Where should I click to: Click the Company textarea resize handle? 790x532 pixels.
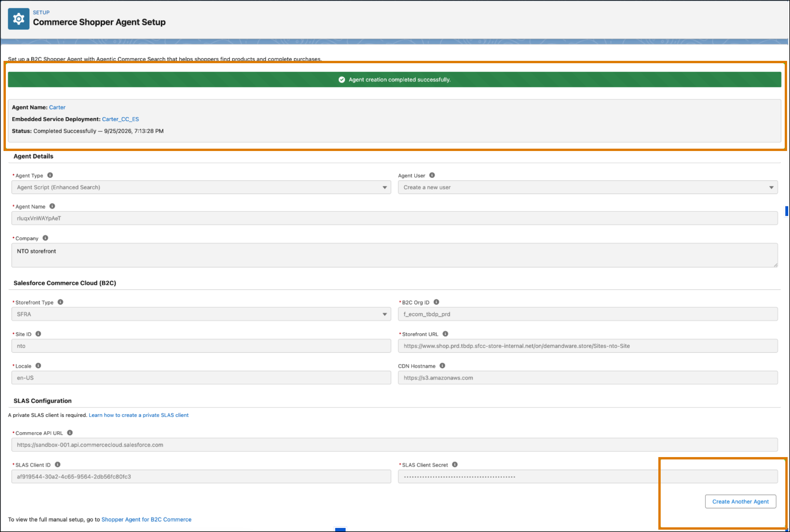coord(775,265)
